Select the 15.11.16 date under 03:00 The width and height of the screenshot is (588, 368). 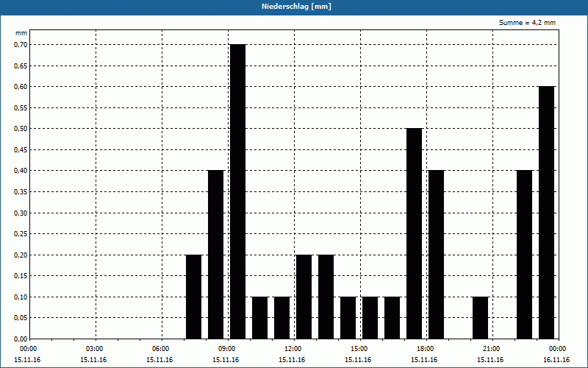click(x=93, y=360)
